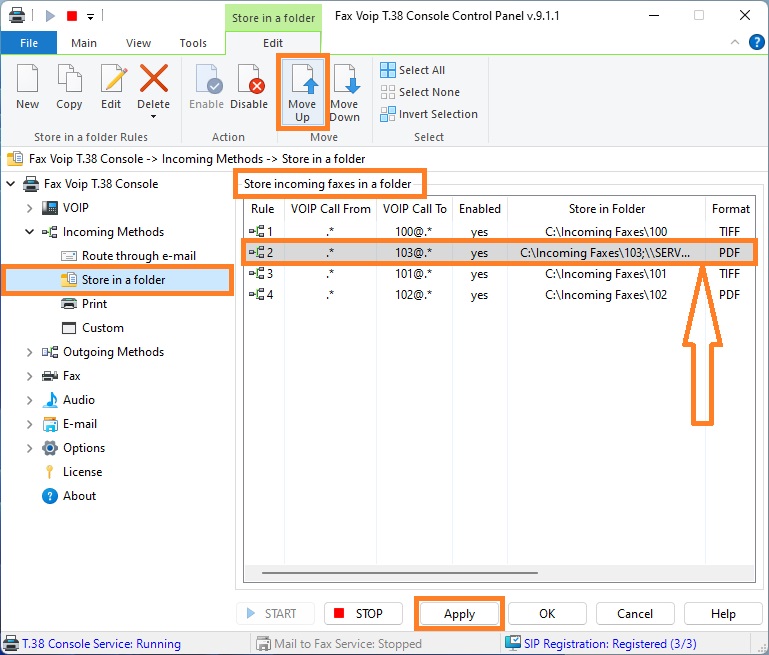Click the Store in a folder context tab
Screen dimensions: 769x655
click(273, 18)
